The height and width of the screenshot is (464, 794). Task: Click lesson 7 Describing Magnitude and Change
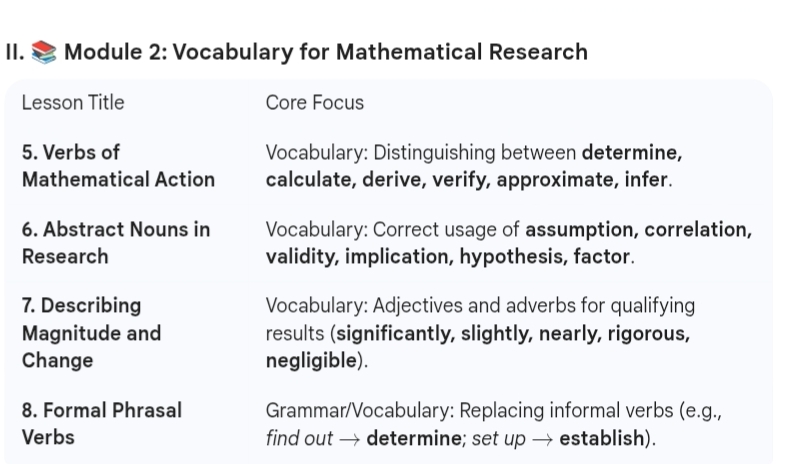[x=91, y=332]
